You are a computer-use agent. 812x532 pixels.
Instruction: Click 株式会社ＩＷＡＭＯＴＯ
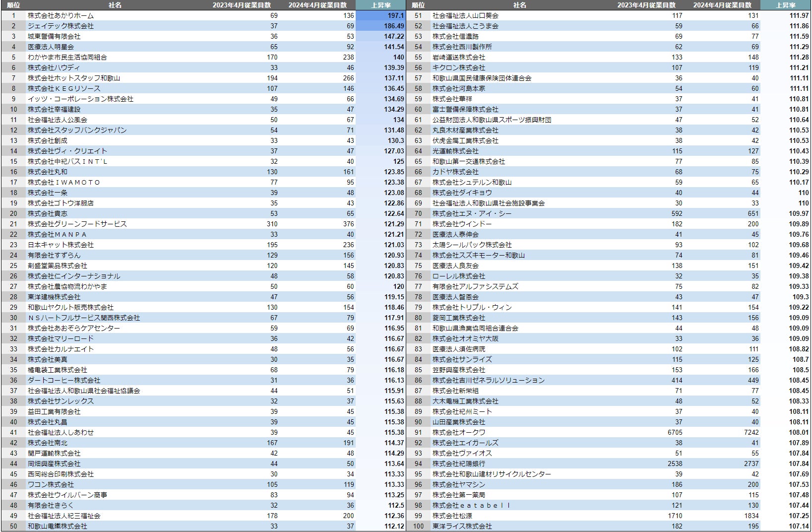pyautogui.click(x=64, y=182)
